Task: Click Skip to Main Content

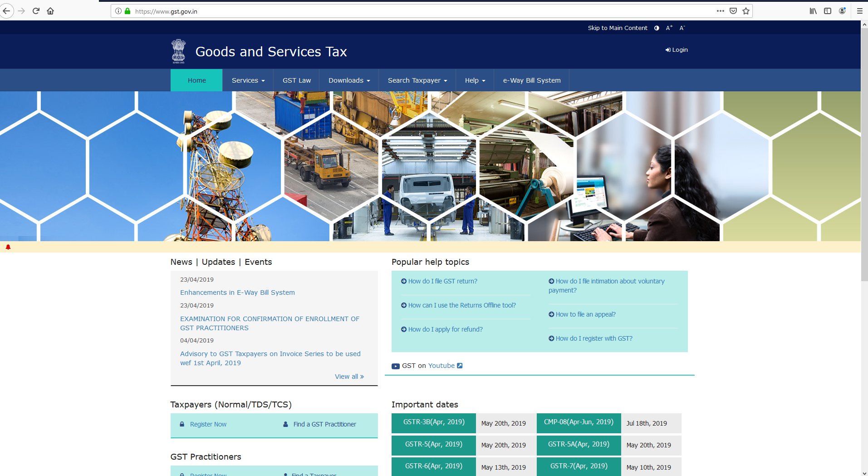Action: pos(618,28)
